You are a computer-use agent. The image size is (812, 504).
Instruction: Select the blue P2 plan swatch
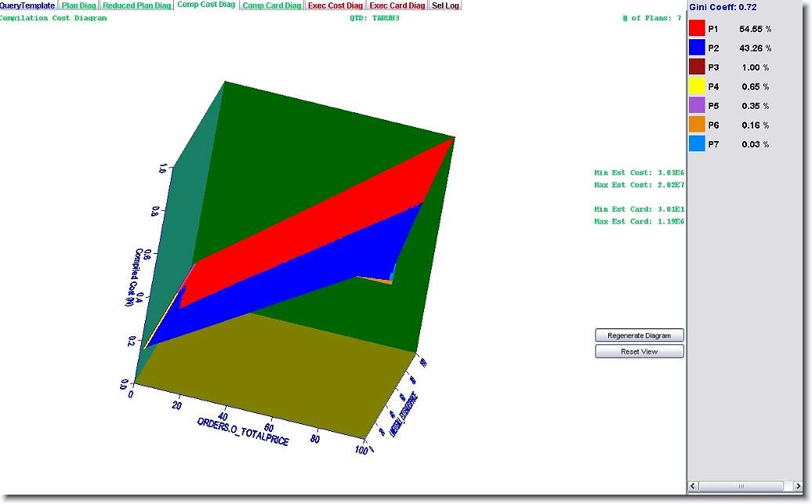tap(697, 48)
